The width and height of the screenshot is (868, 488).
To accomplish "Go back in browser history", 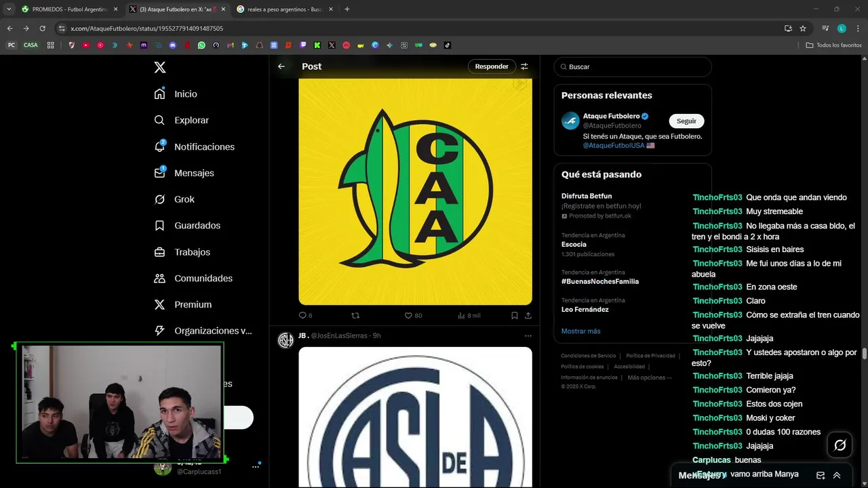I will tap(9, 28).
